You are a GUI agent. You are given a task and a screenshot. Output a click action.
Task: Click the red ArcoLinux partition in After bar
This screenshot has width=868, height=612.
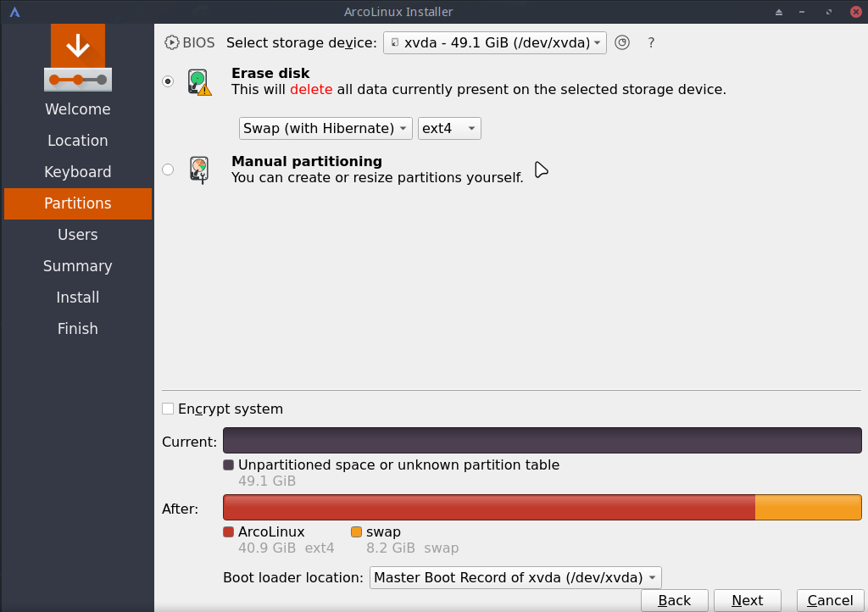489,508
